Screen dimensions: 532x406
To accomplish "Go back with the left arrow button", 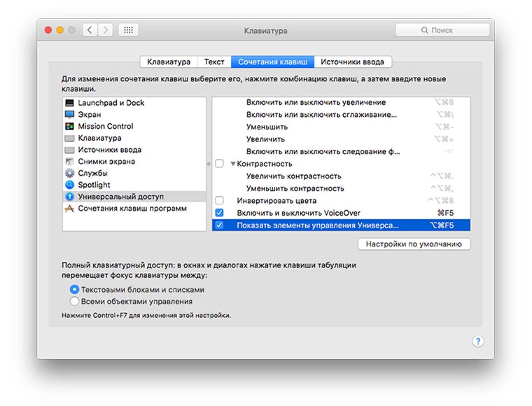I will coord(90,30).
